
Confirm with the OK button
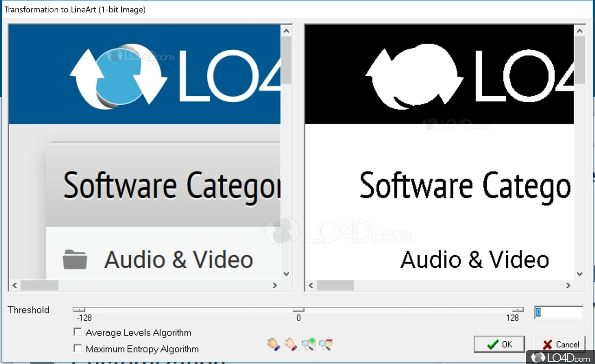[x=500, y=344]
